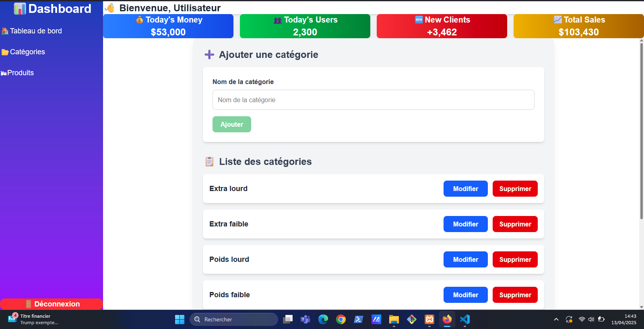Select the New Clients card
Image resolution: width=644 pixels, height=329 pixels.
pyautogui.click(x=442, y=26)
